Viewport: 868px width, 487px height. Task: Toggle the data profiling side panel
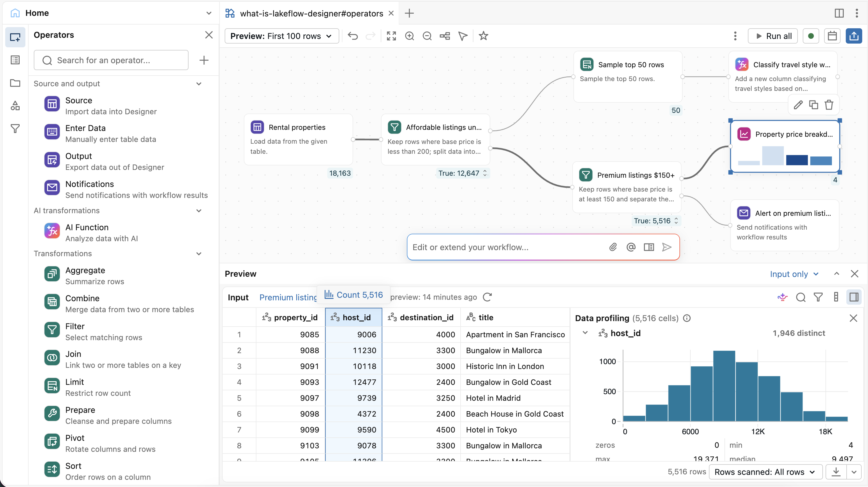point(854,297)
